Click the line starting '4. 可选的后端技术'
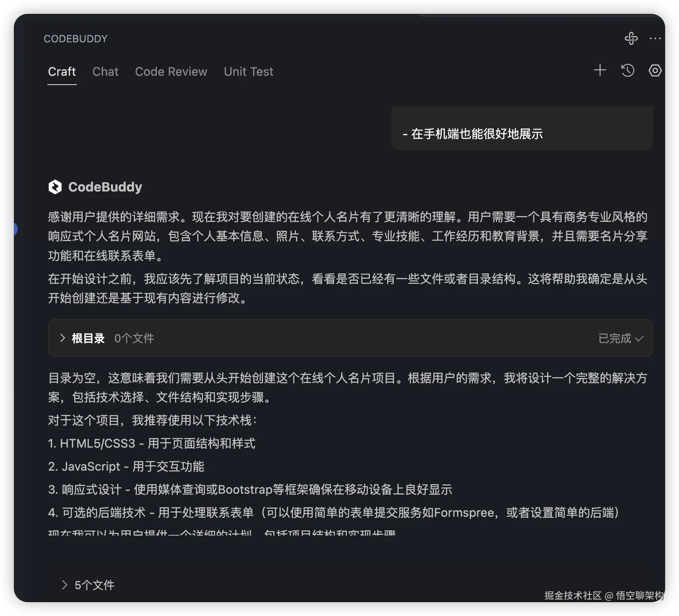 pyautogui.click(x=334, y=513)
